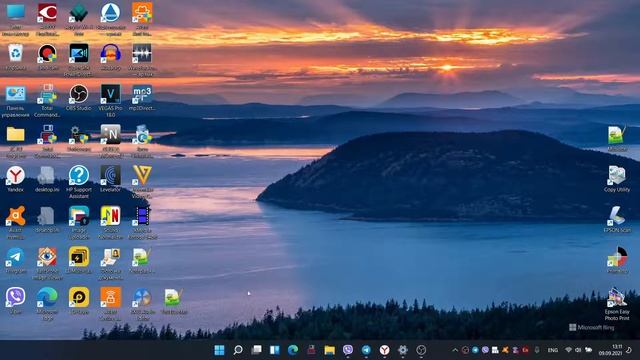Open the Widgets panel in taskbar
640x360 pixels.
tap(275, 350)
